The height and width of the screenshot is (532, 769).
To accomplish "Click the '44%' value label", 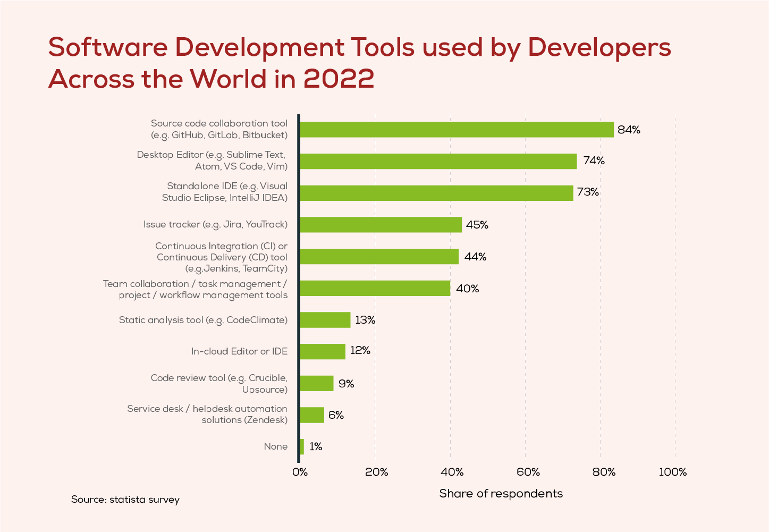I will [475, 257].
